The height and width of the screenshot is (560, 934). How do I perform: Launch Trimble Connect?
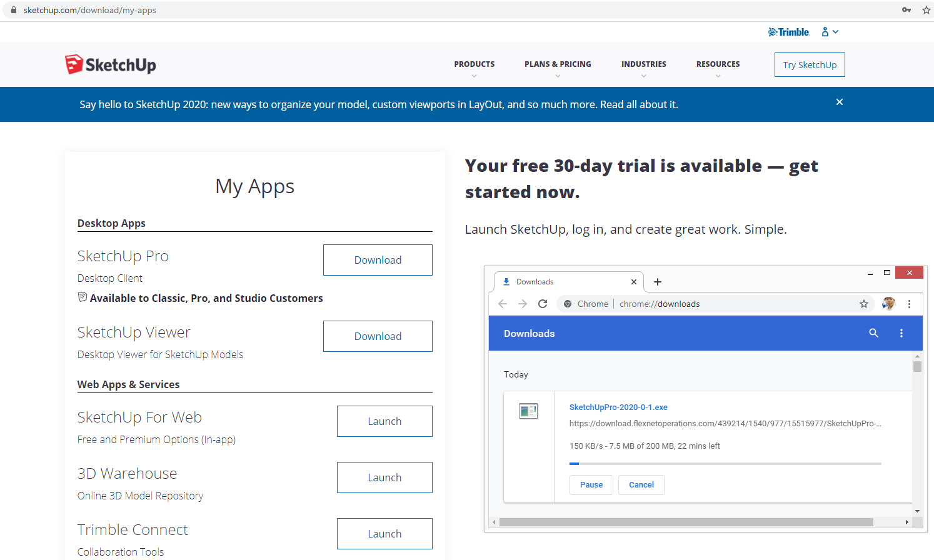pyautogui.click(x=384, y=534)
